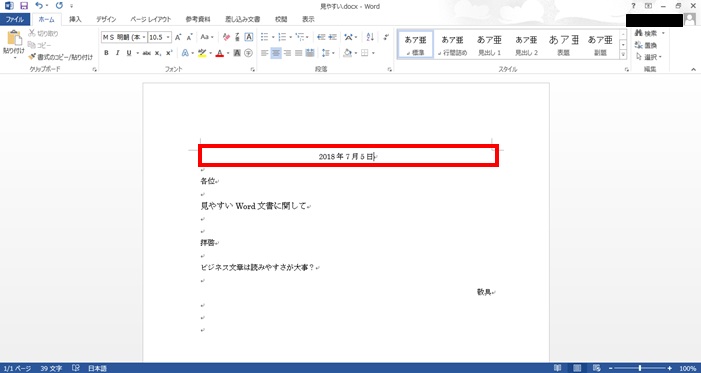Open the Font dialog launcher

(253, 70)
